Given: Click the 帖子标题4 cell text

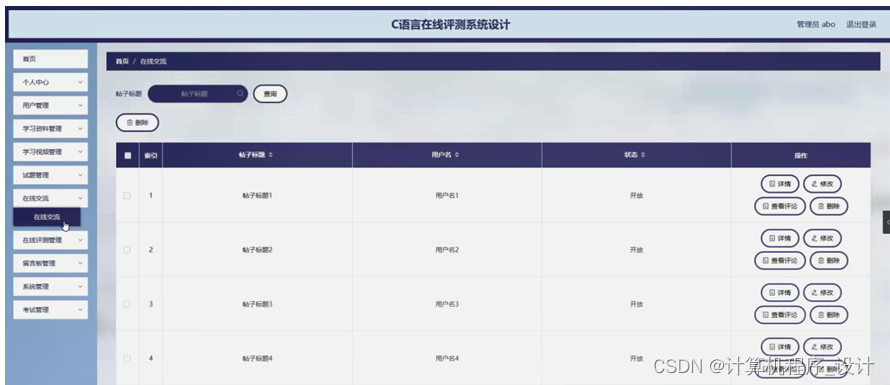Looking at the screenshot, I should (x=257, y=359).
